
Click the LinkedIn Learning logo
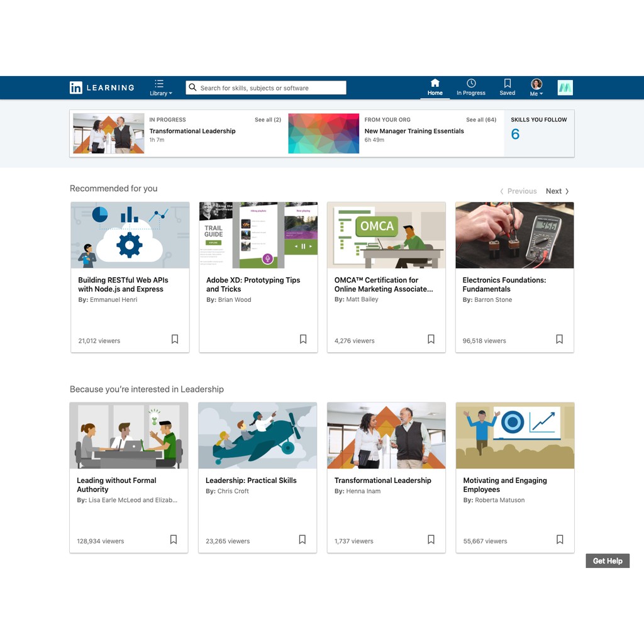click(x=101, y=87)
